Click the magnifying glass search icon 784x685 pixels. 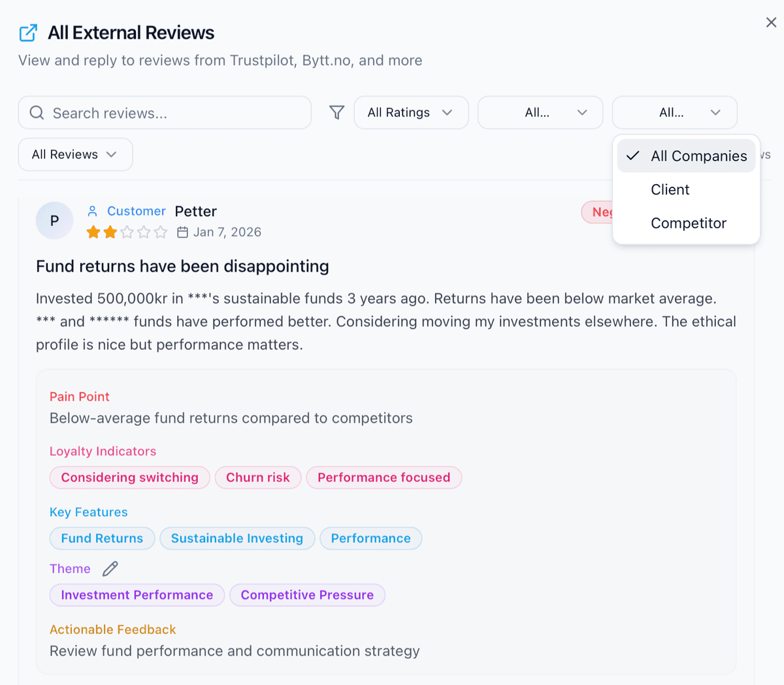coord(37,112)
